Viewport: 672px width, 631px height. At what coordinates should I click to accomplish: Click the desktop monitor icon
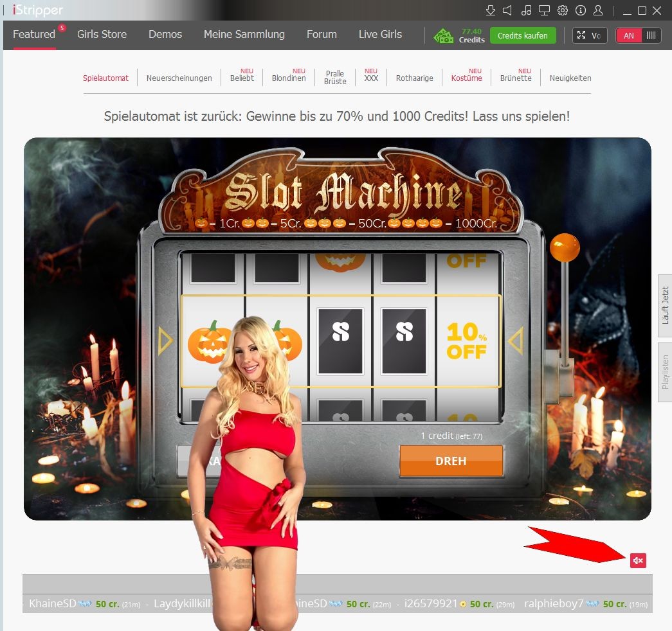tap(544, 10)
